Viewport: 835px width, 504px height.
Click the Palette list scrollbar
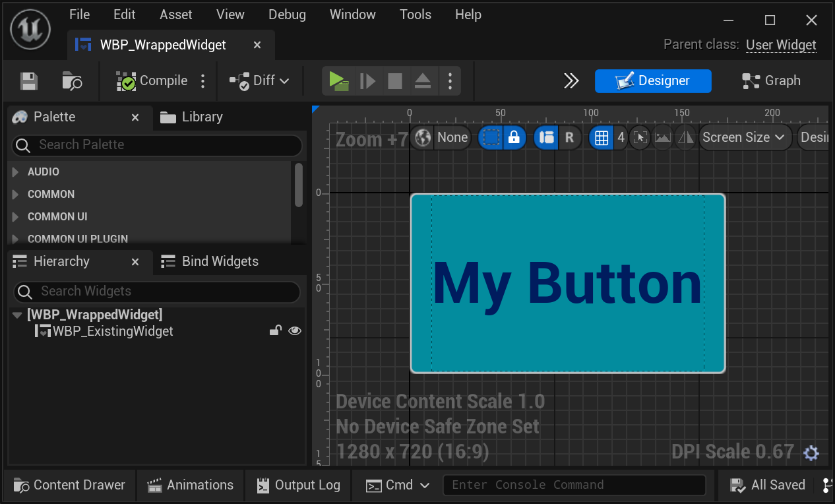pos(299,185)
